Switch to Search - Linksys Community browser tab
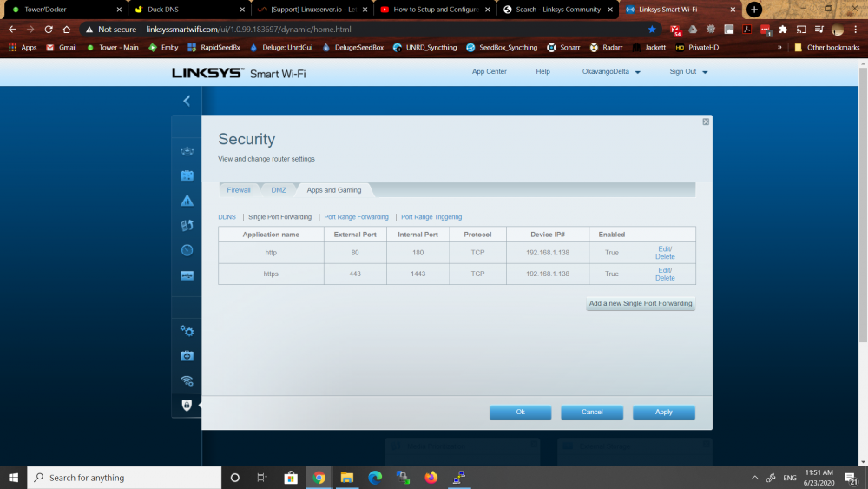Image resolution: width=868 pixels, height=489 pixels. tap(557, 10)
